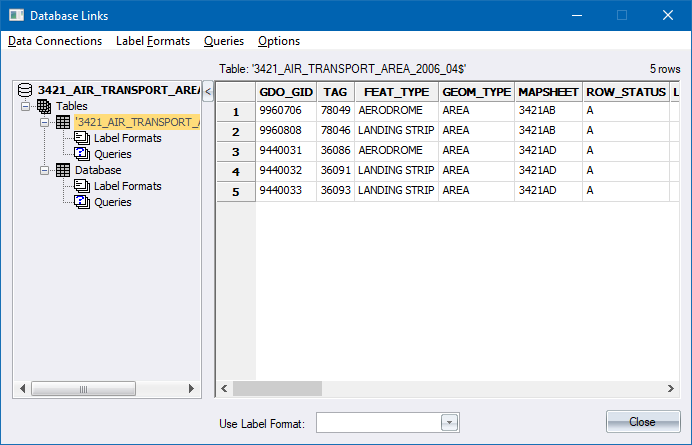Click the Close button
Viewport: 692px width, 445px height.
point(642,422)
